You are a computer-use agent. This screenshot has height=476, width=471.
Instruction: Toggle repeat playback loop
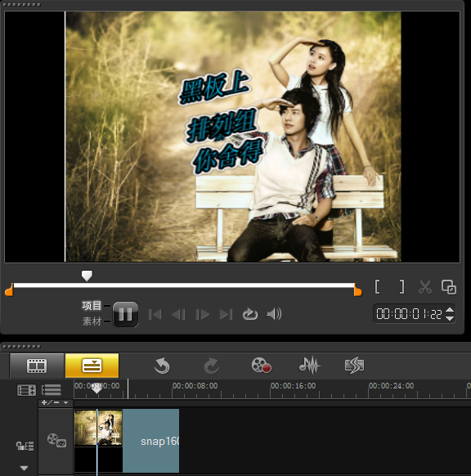pyautogui.click(x=250, y=314)
